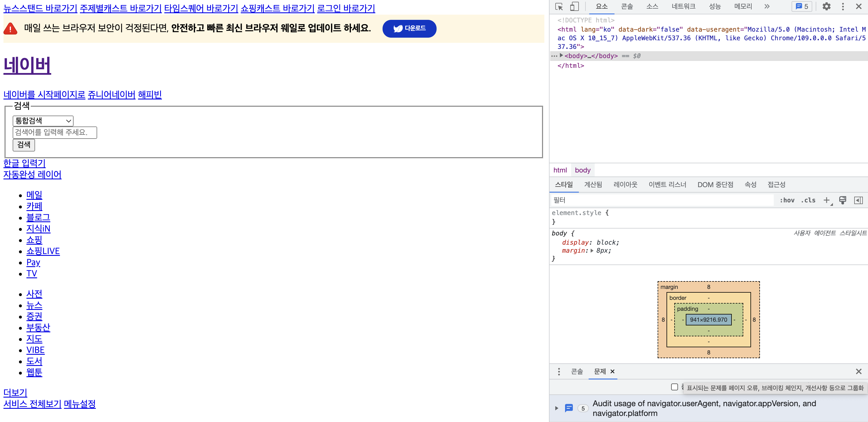The width and height of the screenshot is (868, 422).
Task: Click the message icon in Audit issue row
Action: point(569,408)
